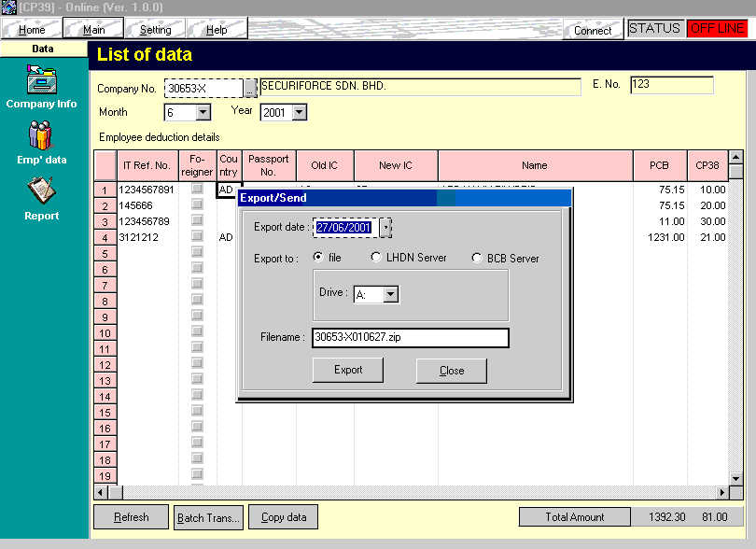Close the Export/Send dialog
756x549 pixels.
(452, 370)
